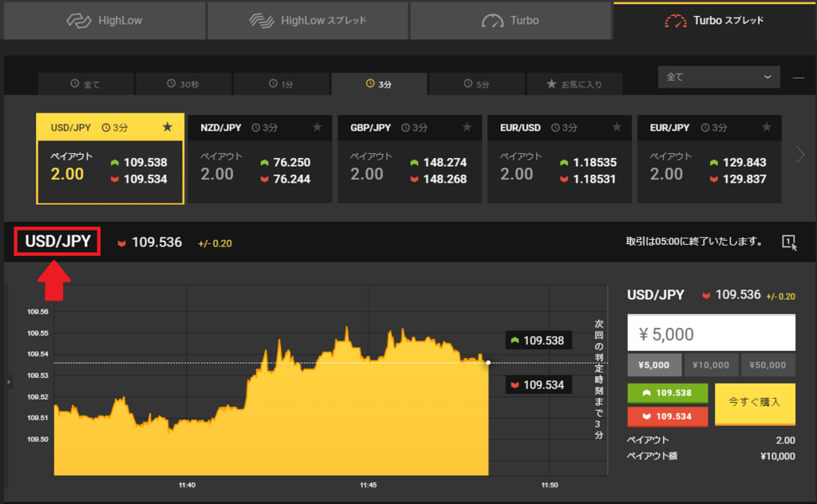Filter by 3分 duration tab

point(379,84)
